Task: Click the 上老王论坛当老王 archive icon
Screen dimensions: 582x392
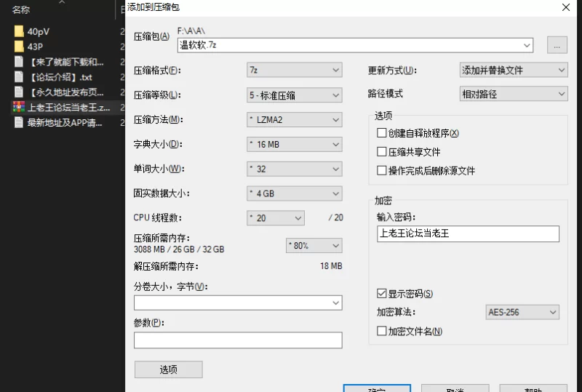Action: 19,107
